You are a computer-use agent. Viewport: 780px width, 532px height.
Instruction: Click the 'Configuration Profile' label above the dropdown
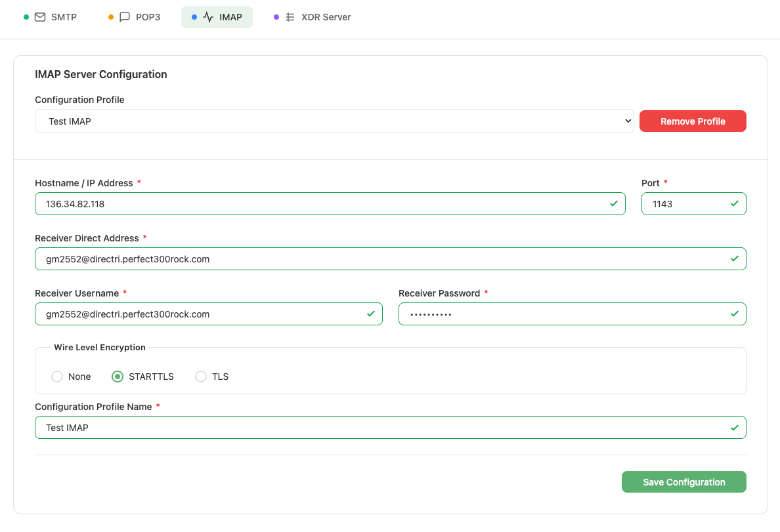coord(79,100)
